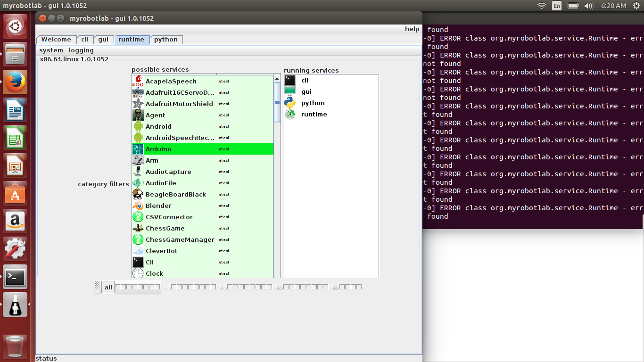The height and width of the screenshot is (362, 644).
Task: Switch to the cli tab
Action: [85, 40]
